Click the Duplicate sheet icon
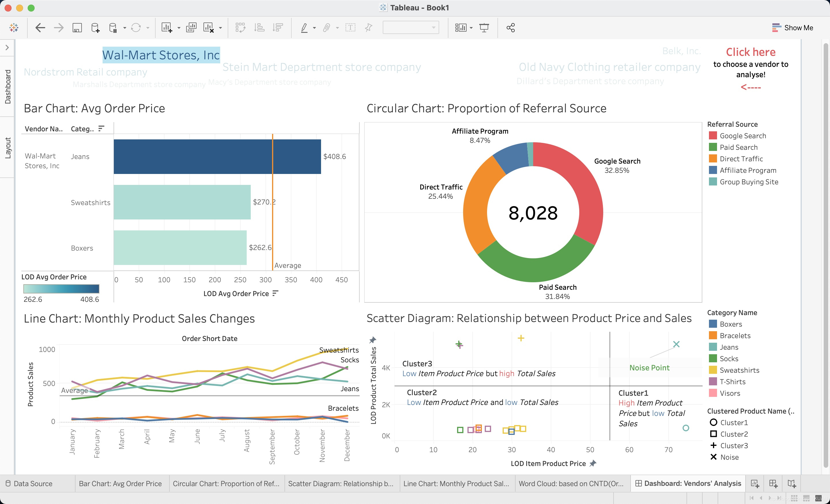The width and height of the screenshot is (830, 504). [x=191, y=28]
